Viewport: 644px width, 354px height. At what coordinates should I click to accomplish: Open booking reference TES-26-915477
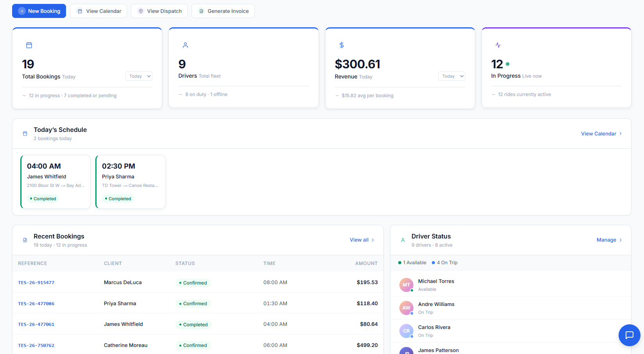tap(36, 282)
